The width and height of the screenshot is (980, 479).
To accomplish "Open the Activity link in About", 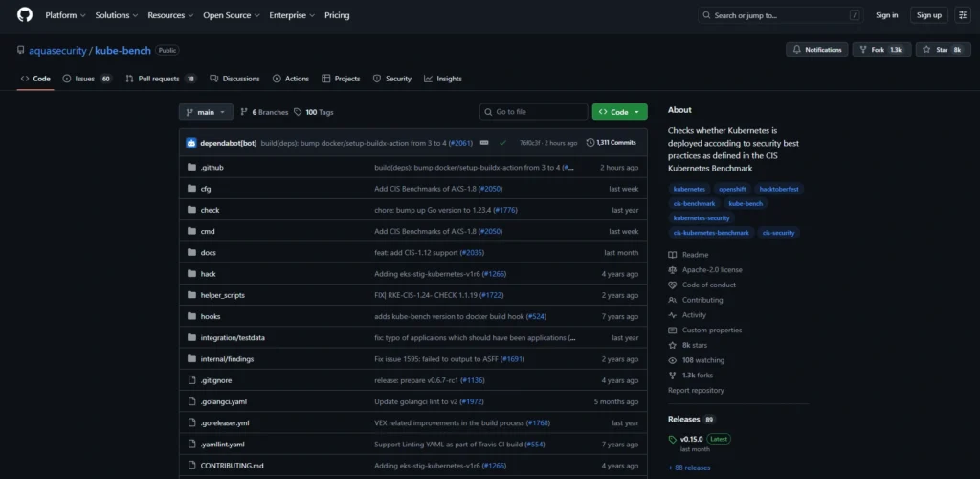I will [x=687, y=315].
